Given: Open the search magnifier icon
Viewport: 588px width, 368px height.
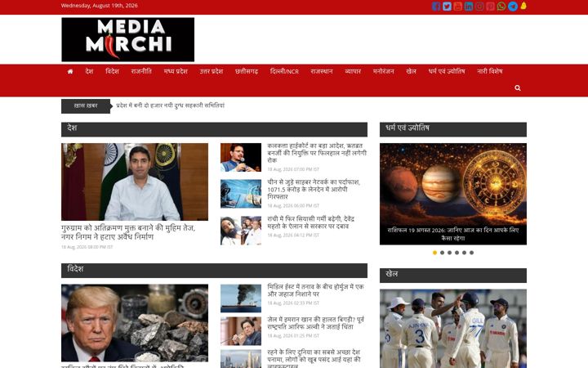Looking at the screenshot, I should point(518,88).
